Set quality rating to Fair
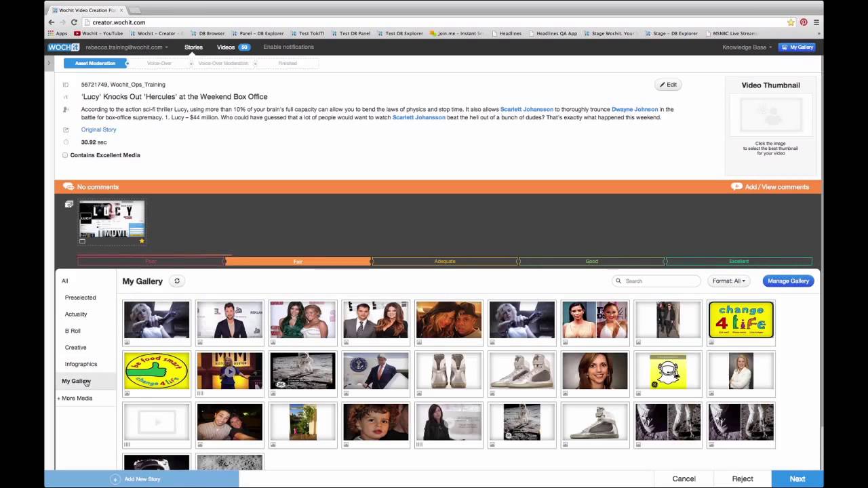Screen dimensions: 868x488 pos(298,261)
